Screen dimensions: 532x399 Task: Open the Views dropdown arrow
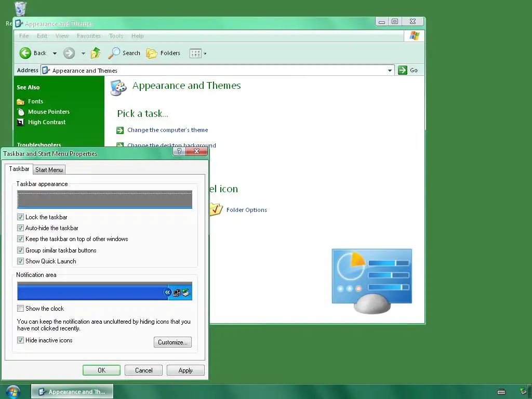tap(205, 54)
